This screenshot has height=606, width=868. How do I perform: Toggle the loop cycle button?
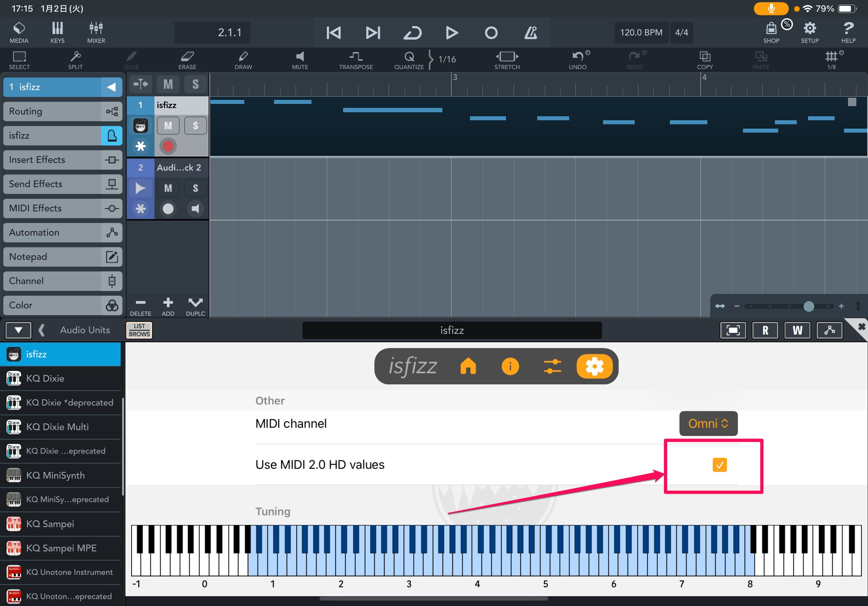coord(413,33)
